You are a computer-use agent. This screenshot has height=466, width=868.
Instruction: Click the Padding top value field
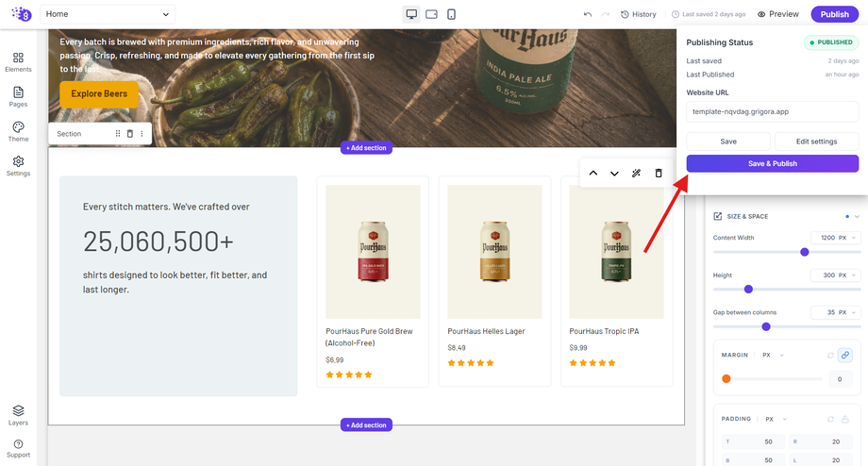(x=753, y=441)
